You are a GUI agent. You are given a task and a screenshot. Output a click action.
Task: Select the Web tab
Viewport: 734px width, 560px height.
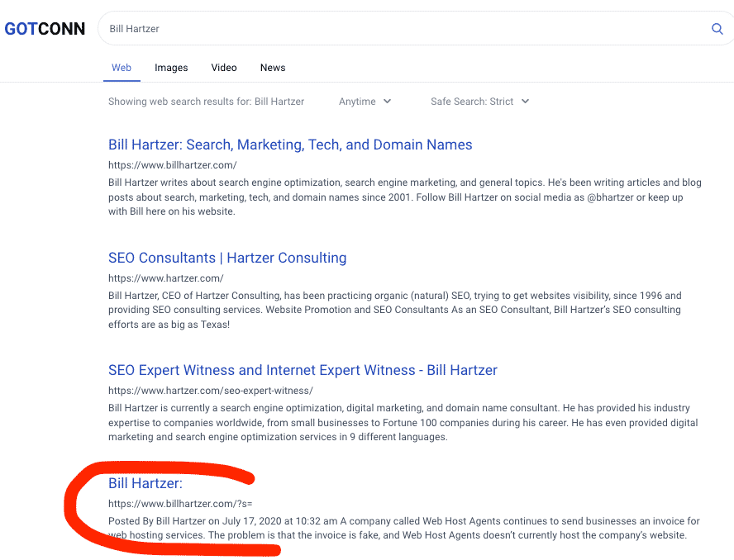tap(122, 68)
